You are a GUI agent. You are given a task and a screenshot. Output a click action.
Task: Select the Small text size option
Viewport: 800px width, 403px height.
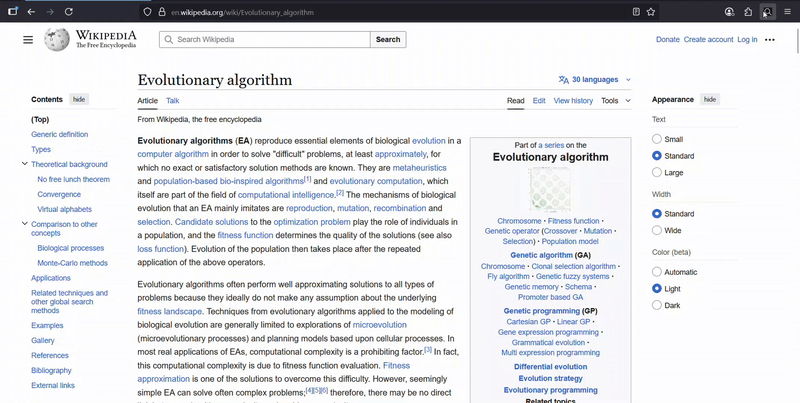point(657,139)
